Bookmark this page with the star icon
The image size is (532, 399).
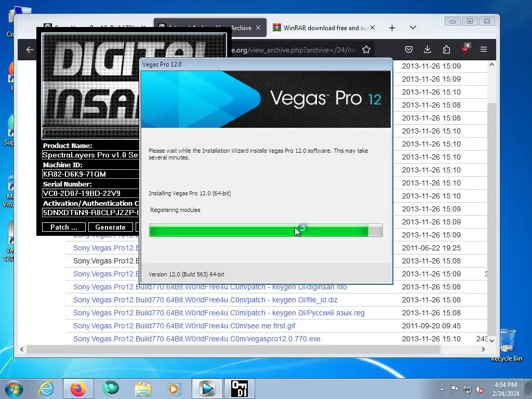click(x=366, y=50)
